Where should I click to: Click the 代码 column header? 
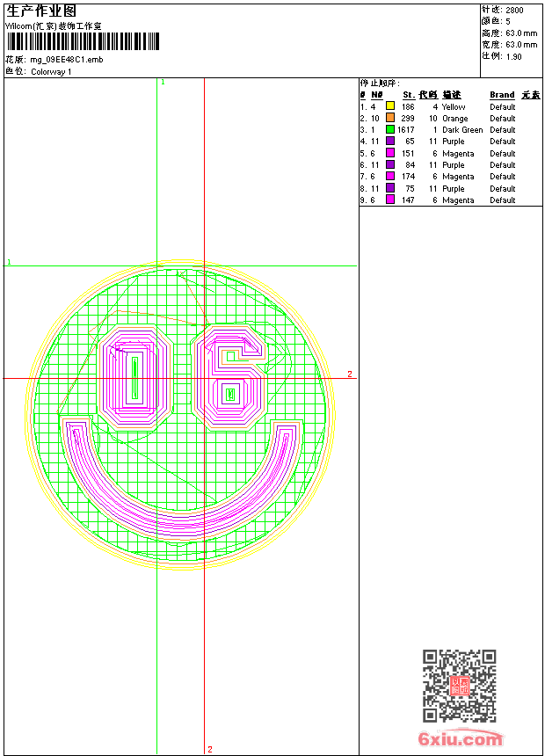(428, 95)
